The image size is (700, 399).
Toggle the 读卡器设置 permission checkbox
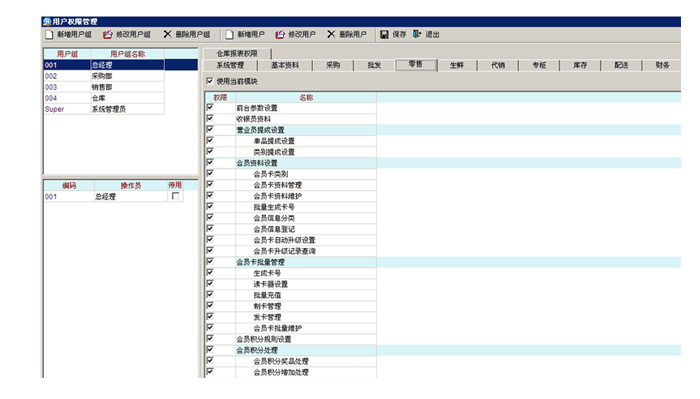(x=210, y=284)
